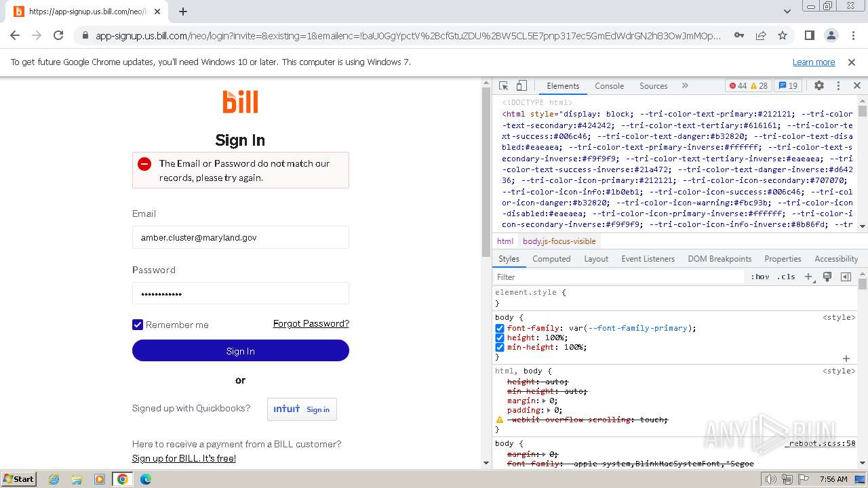
Task: Expand the margin property triangle
Action: pyautogui.click(x=545, y=401)
